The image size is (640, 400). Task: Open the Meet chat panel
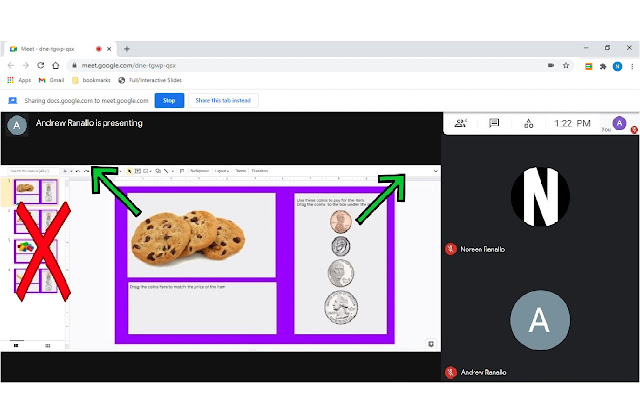coord(494,123)
